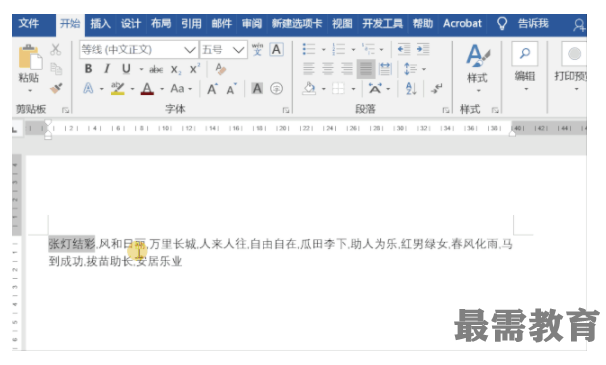
Task: Switch to the References (引用) tab
Action: click(x=191, y=24)
